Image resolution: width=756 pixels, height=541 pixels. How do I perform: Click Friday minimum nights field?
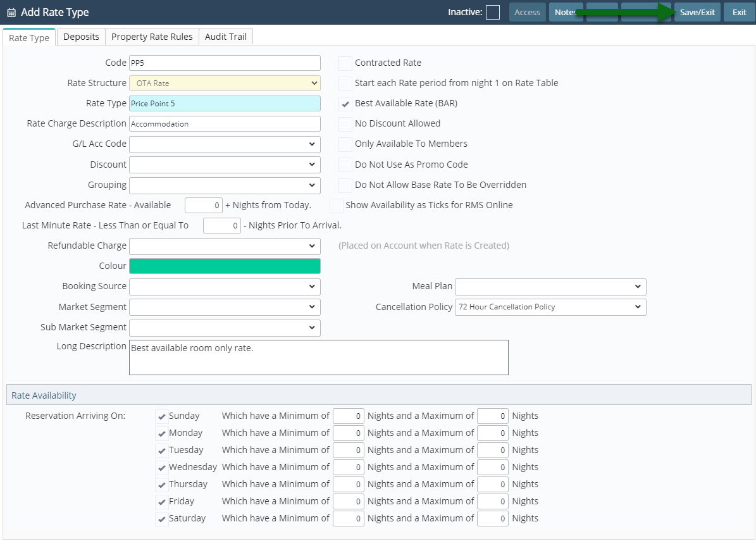(348, 502)
